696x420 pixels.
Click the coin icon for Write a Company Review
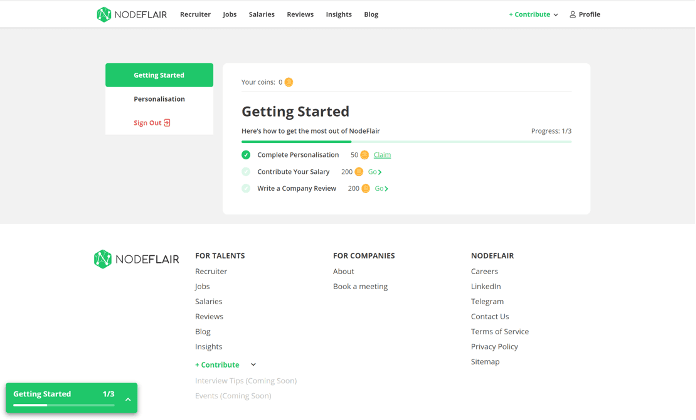[365, 189]
